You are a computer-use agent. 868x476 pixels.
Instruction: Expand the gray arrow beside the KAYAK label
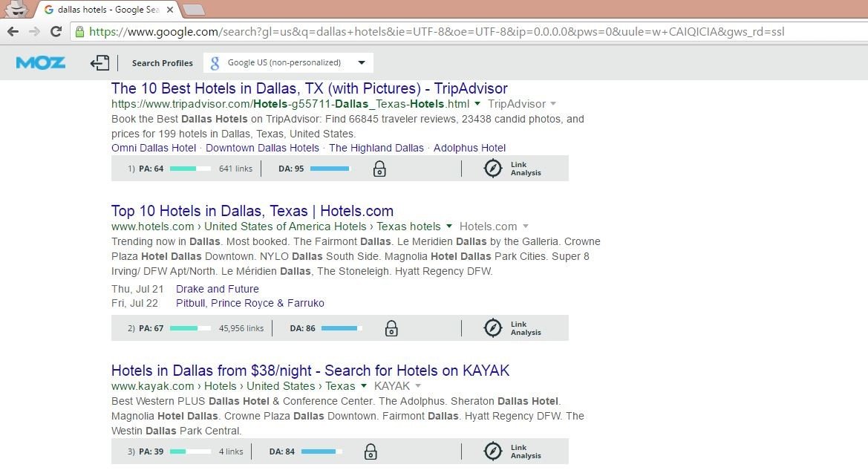(418, 385)
